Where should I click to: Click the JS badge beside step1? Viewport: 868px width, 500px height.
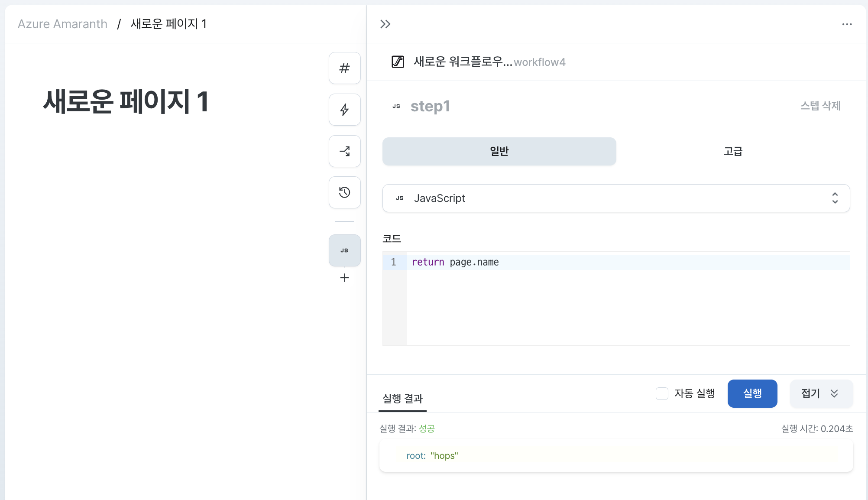(x=396, y=106)
